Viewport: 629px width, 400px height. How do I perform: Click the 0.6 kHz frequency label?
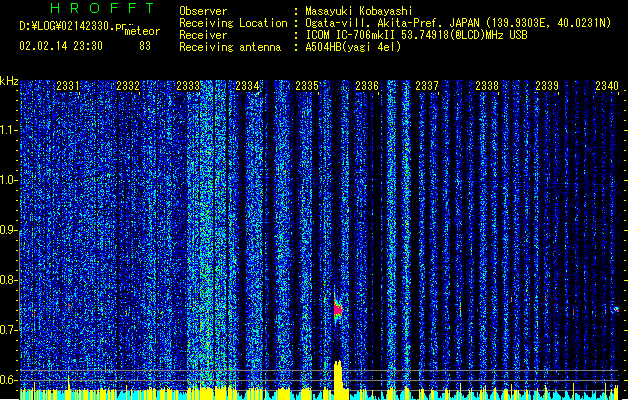tap(9, 380)
